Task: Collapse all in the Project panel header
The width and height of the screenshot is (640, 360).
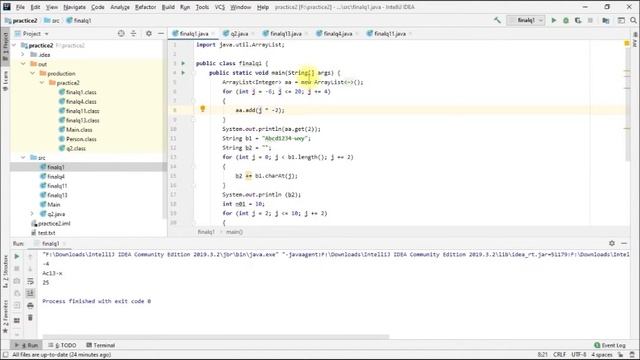Action: click(133, 33)
